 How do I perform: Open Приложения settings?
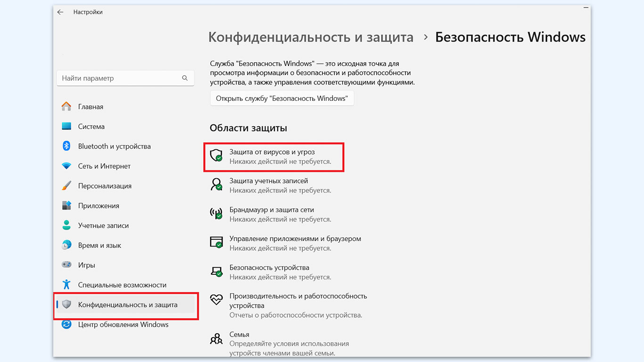point(125,206)
